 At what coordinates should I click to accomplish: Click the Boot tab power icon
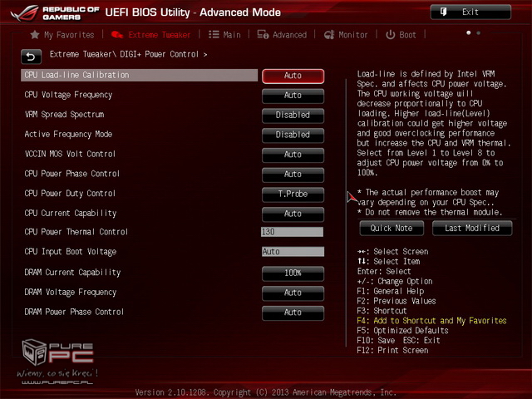(x=390, y=35)
